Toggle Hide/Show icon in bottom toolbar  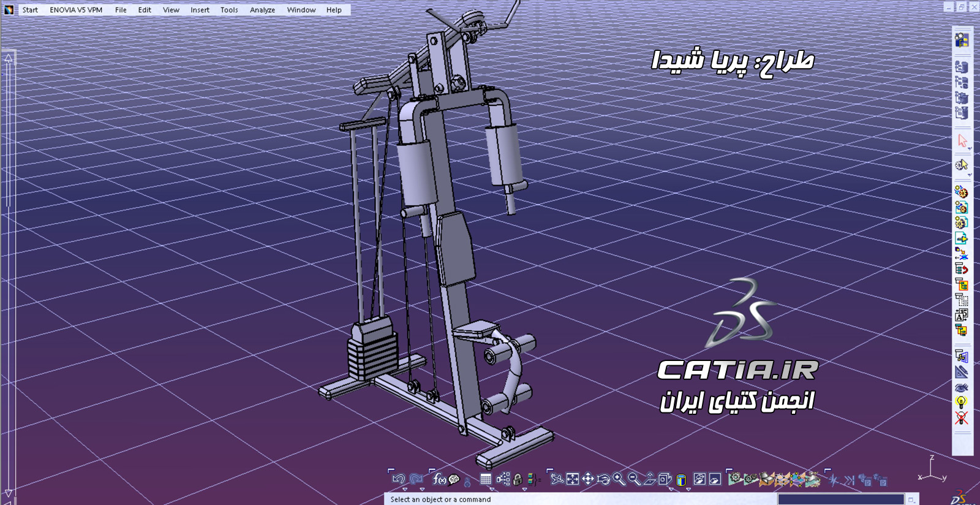coord(699,479)
